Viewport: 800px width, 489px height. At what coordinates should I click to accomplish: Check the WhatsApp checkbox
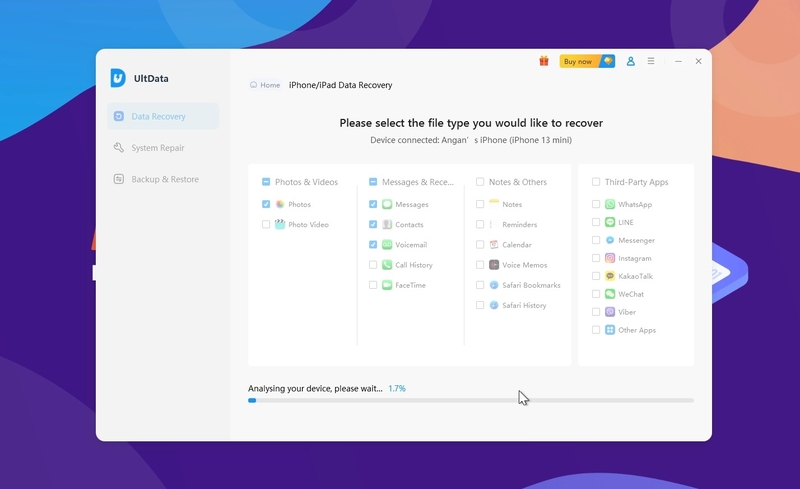point(596,204)
